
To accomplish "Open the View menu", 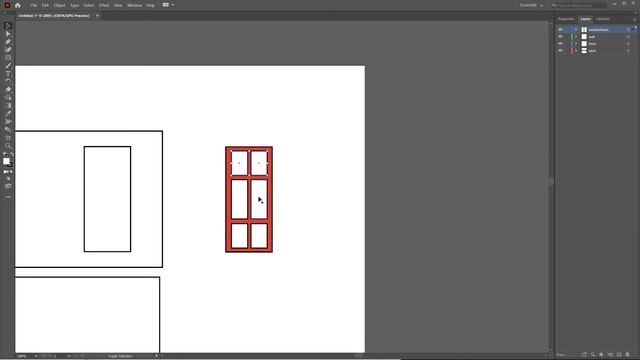I will pyautogui.click(x=118, y=5).
